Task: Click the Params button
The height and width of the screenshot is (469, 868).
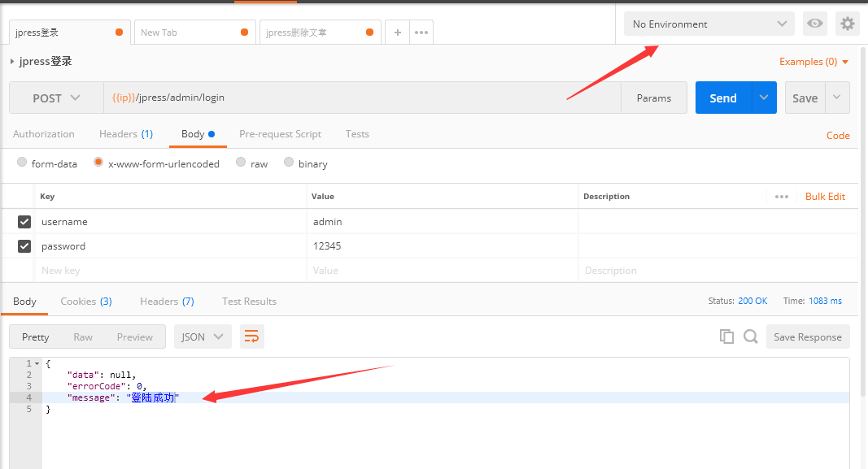Action: click(x=654, y=98)
